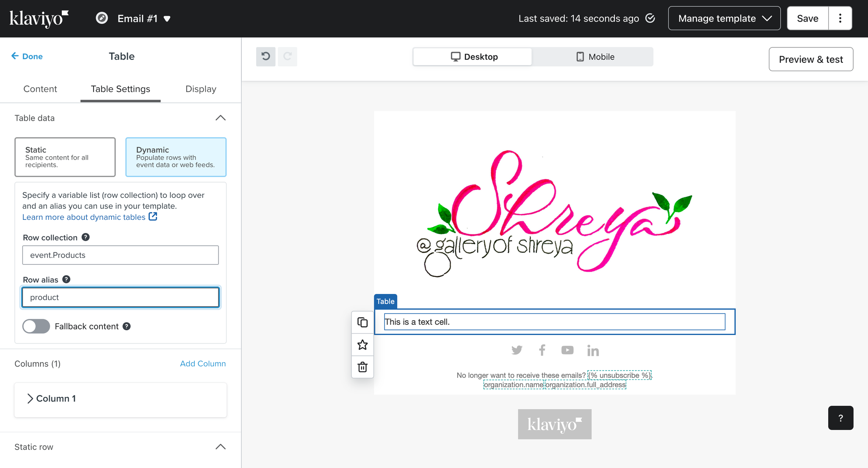Delete the table block with trash icon
The image size is (868, 468).
[362, 367]
